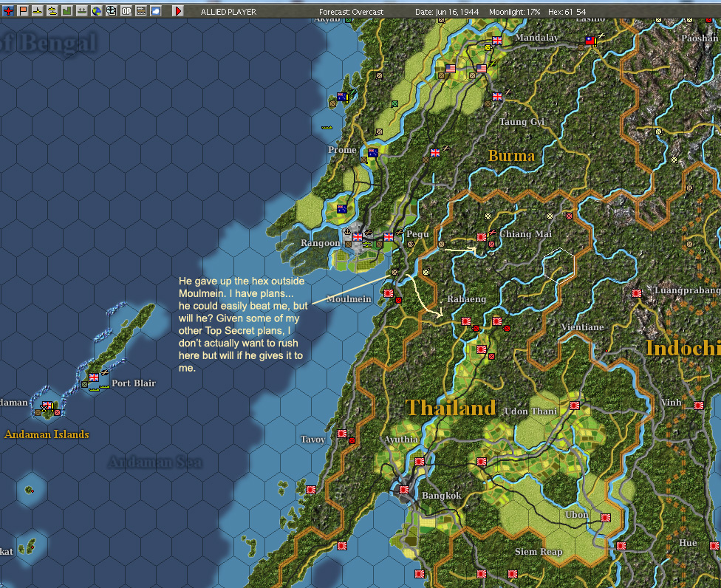Click the Andaman Islands label

coord(47,434)
